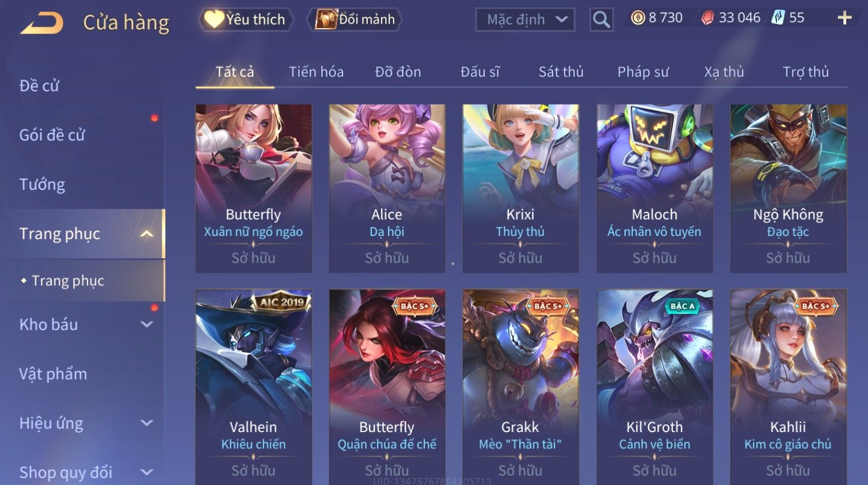Image resolution: width=868 pixels, height=485 pixels.
Task: Collapse the Trang phục sidebar section
Action: pyautogui.click(x=147, y=234)
